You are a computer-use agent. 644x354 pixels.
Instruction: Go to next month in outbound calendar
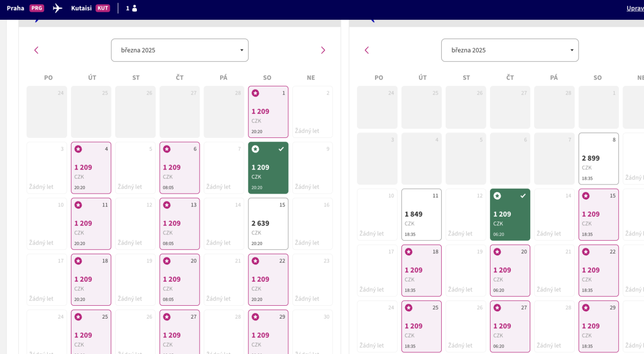pos(323,50)
